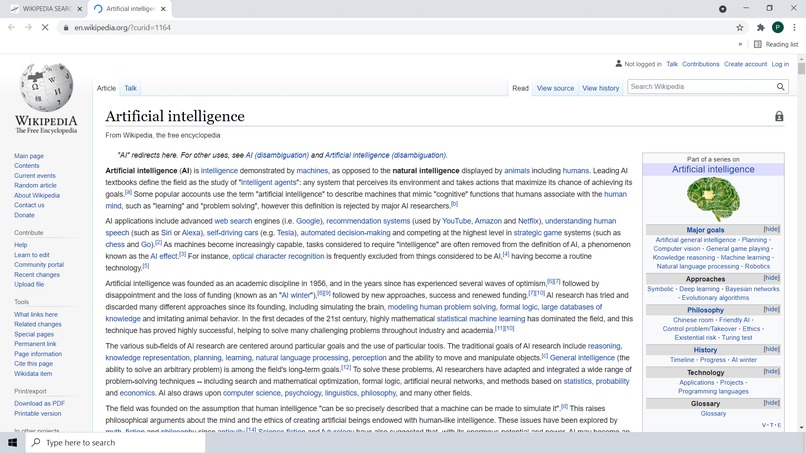
Task: Open the Bayesian networks link
Action: 752,289
